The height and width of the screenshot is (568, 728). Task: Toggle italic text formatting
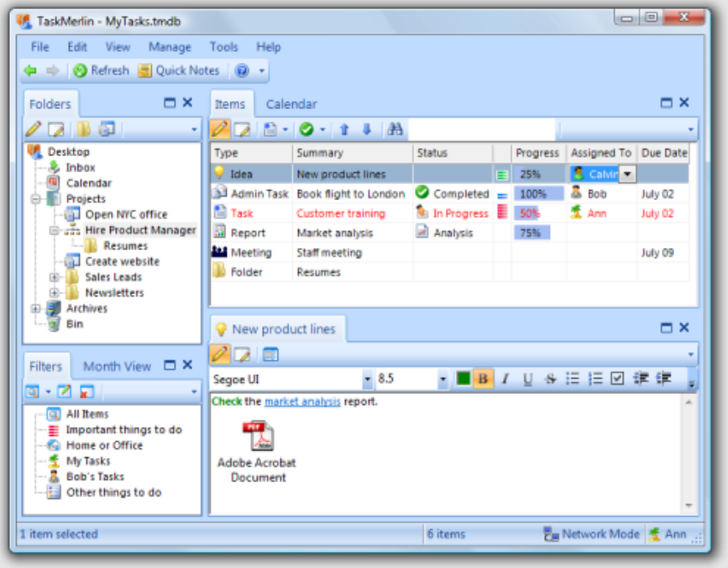point(505,379)
